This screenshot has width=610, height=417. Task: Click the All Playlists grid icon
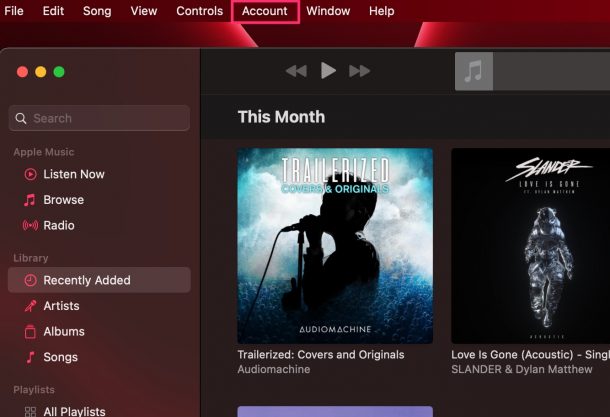click(x=30, y=412)
